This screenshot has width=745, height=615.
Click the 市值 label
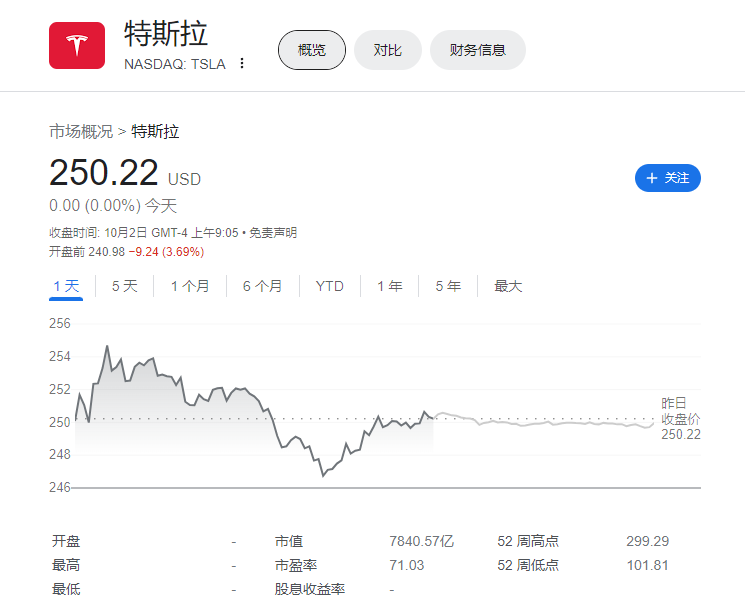[x=289, y=541]
